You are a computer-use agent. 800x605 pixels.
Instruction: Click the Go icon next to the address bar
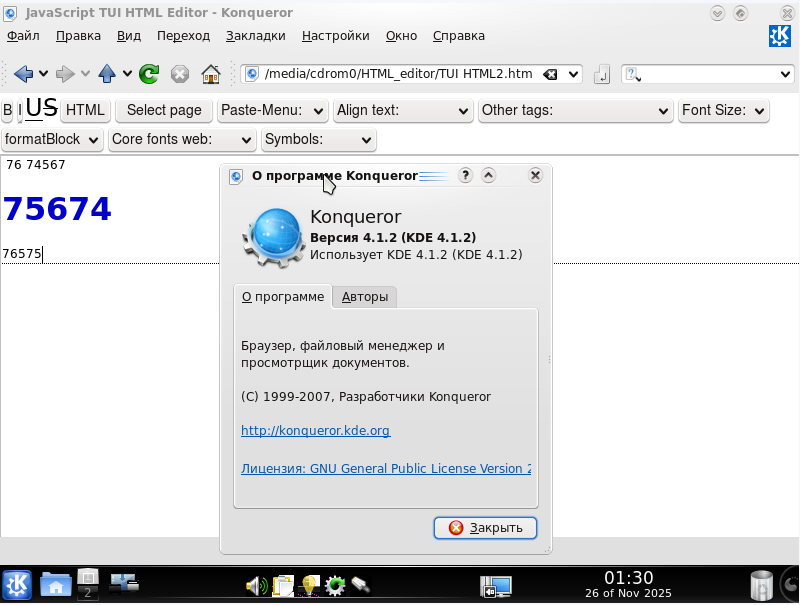602,74
